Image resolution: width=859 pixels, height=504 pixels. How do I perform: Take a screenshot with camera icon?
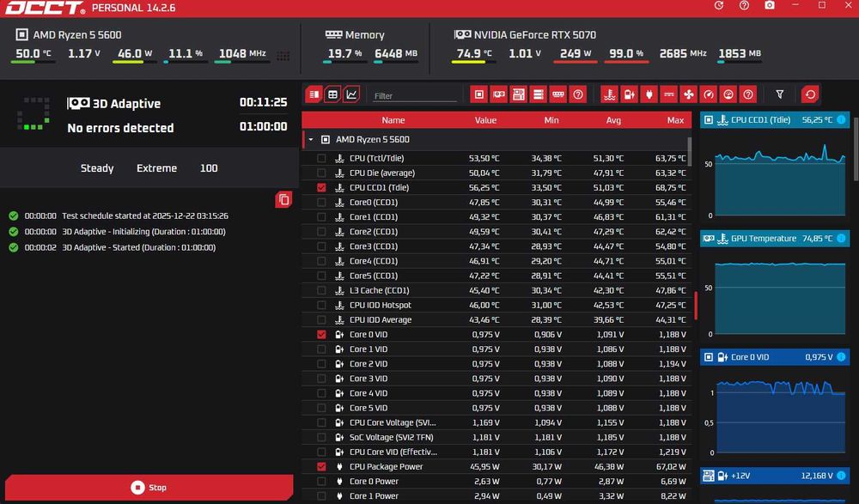pos(770,5)
